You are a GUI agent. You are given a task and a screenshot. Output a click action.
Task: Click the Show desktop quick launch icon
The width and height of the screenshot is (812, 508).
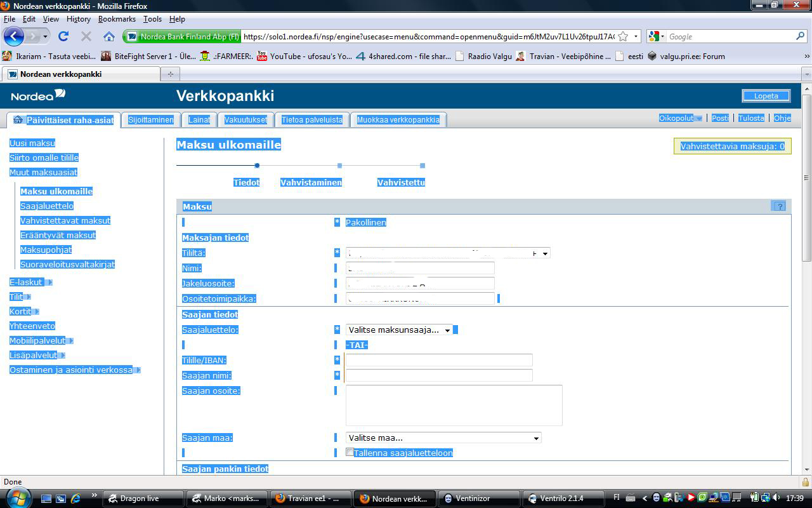pyautogui.click(x=46, y=498)
